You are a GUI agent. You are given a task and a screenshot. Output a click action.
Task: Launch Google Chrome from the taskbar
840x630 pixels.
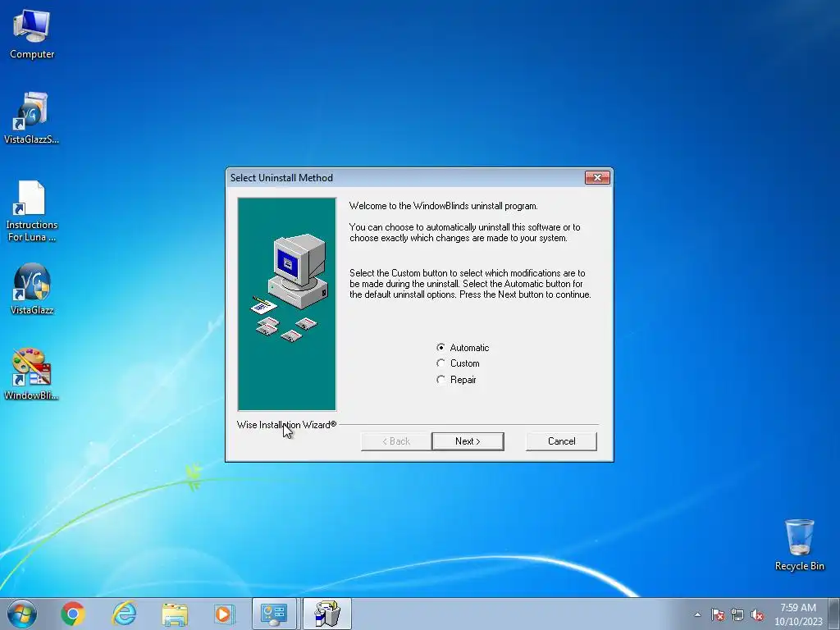[x=73, y=614]
